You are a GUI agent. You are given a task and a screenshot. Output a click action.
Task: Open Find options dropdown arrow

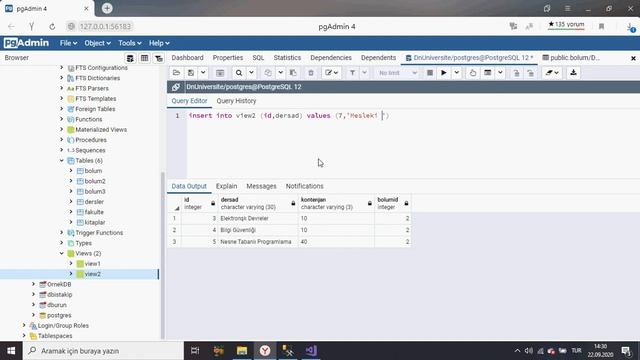[x=251, y=73]
